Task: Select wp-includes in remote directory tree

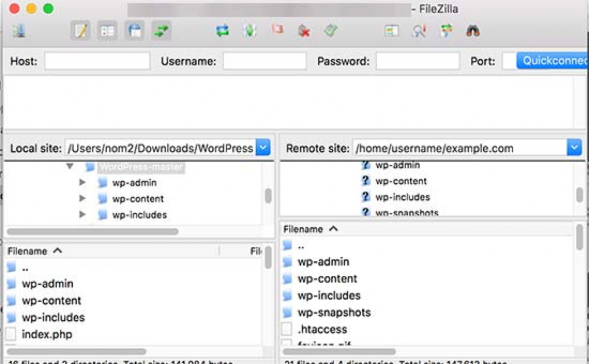Action: click(403, 197)
